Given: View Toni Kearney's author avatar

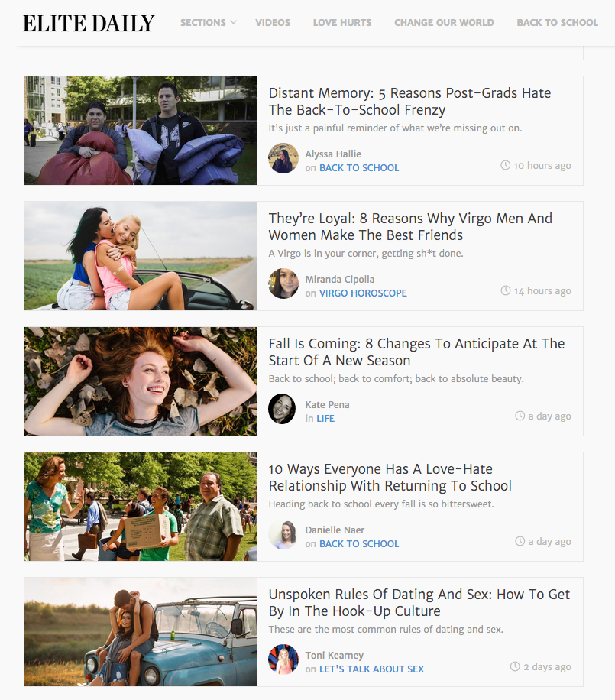Looking at the screenshot, I should pos(283,659).
